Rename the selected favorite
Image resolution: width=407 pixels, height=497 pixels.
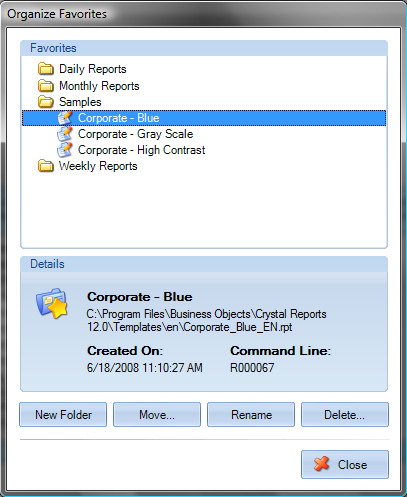click(251, 415)
